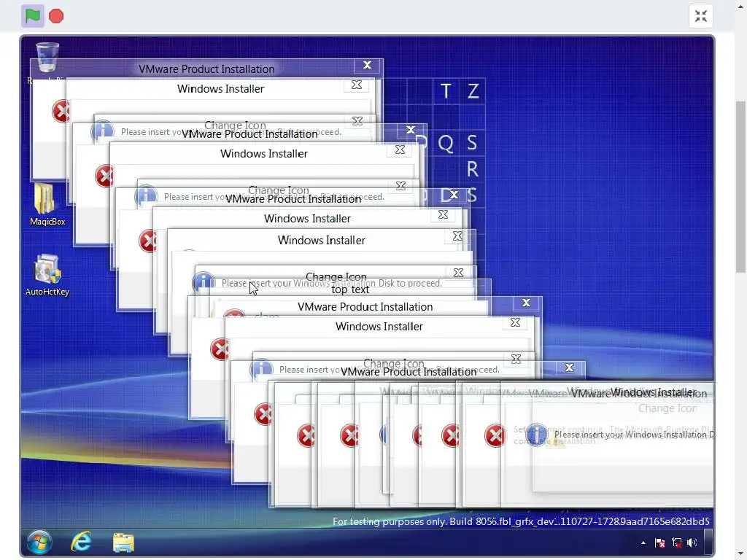
Task: Exit full screen mode with the arrows button
Action: click(x=701, y=16)
